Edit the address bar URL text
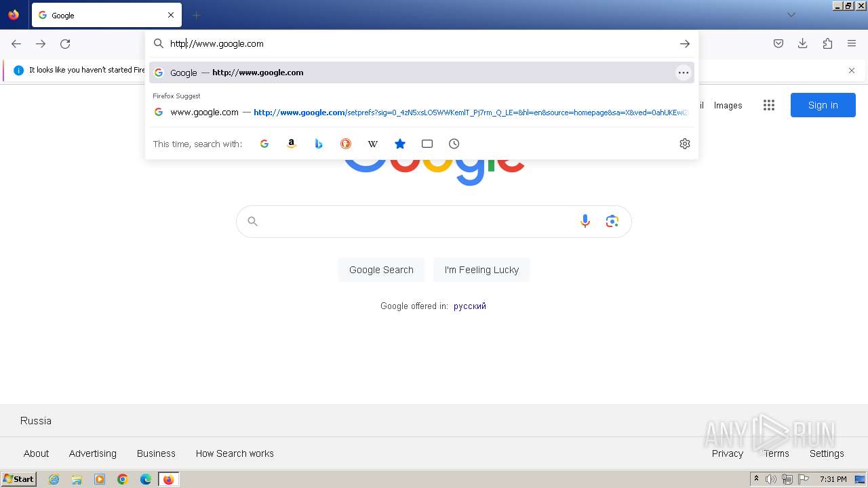 pyautogui.click(x=420, y=43)
